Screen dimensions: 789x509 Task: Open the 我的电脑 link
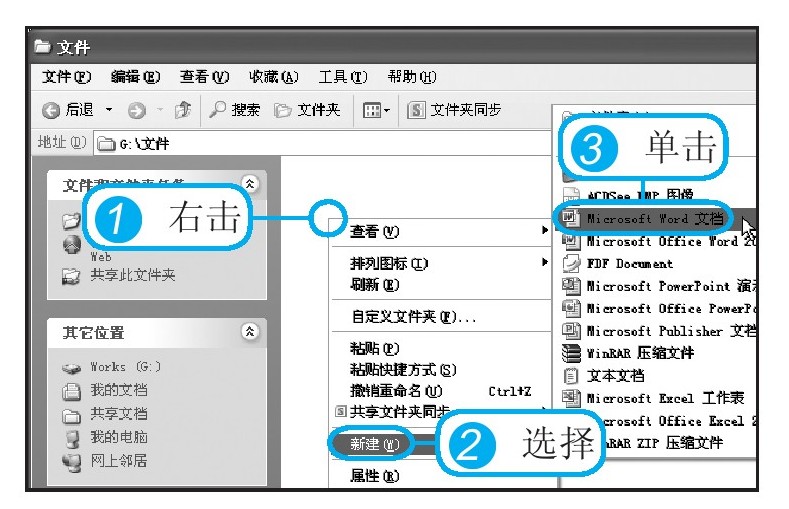click(119, 437)
